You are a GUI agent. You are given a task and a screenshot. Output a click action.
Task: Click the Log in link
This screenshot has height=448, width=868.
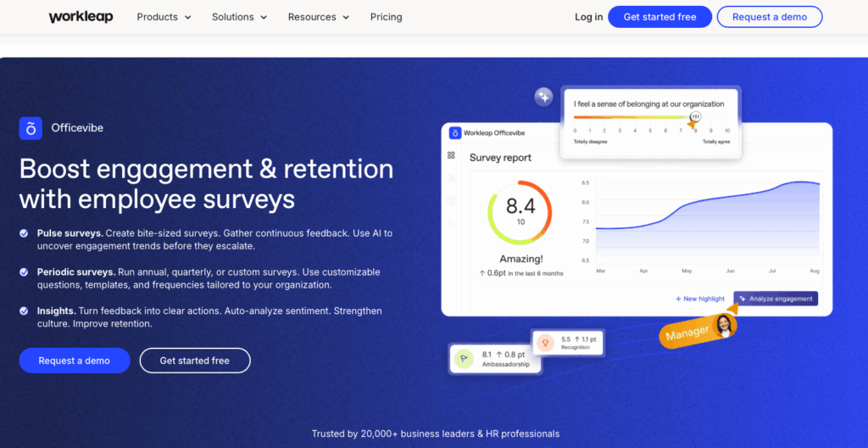pos(588,17)
